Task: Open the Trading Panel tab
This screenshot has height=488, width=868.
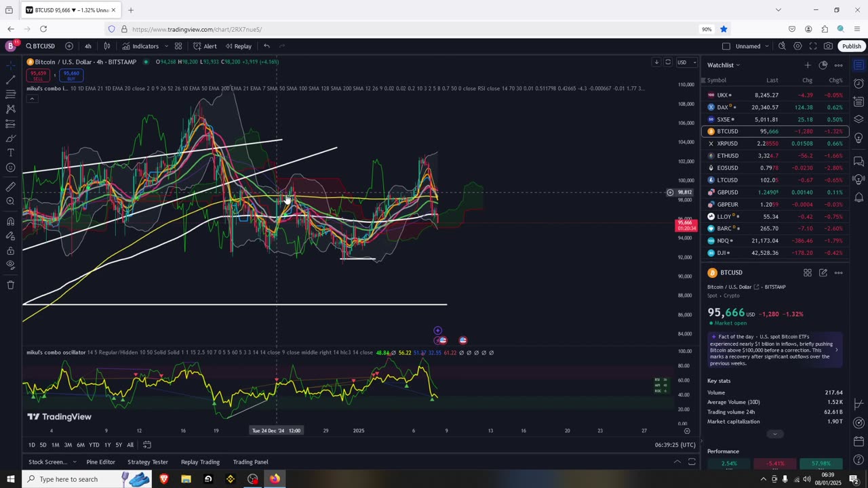Action: pos(251,462)
